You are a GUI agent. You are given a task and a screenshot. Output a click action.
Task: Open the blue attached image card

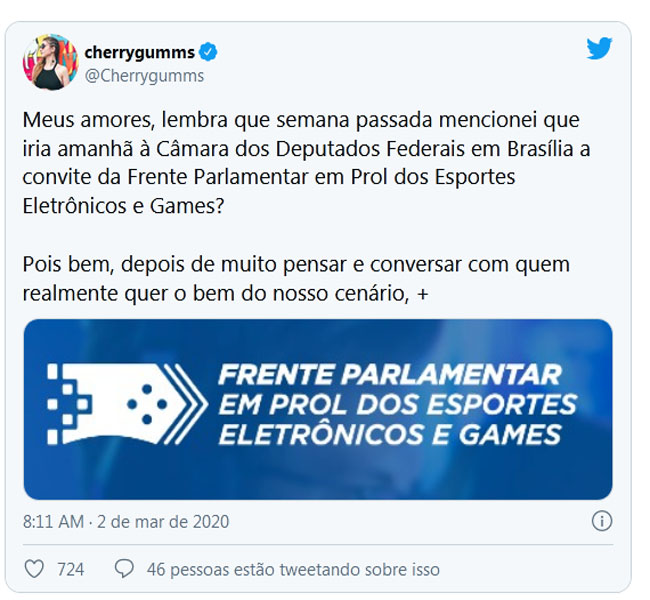(x=318, y=409)
